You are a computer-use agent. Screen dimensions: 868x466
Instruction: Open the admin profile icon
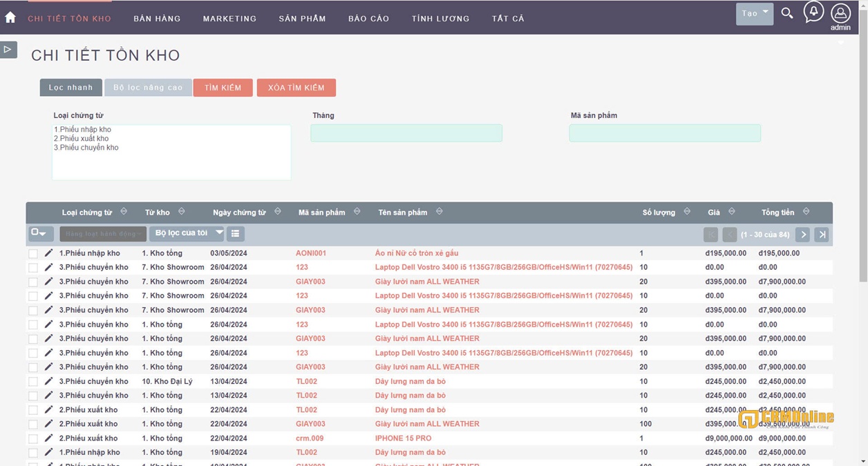coord(840,14)
